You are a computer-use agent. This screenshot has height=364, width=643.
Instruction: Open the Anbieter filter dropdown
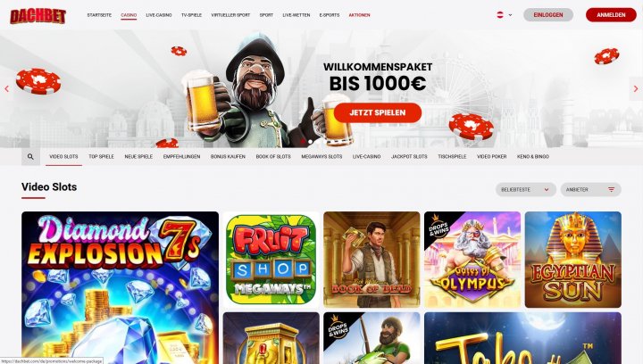coord(590,189)
